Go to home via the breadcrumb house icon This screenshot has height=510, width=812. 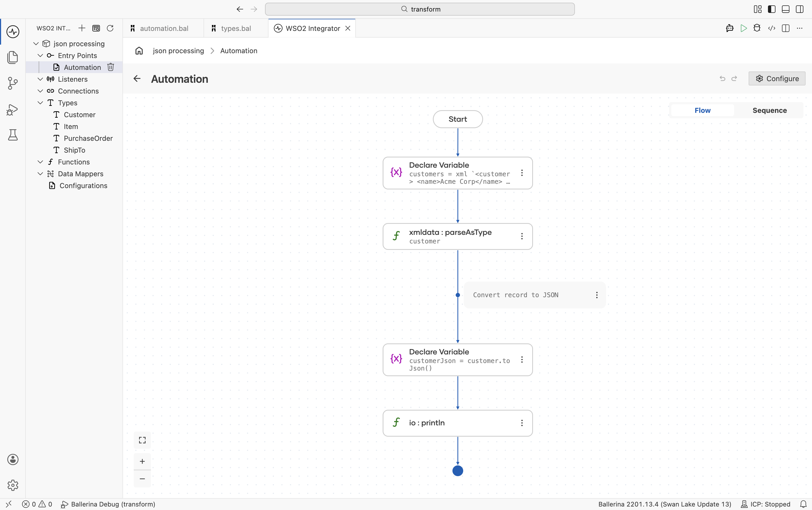coord(139,51)
